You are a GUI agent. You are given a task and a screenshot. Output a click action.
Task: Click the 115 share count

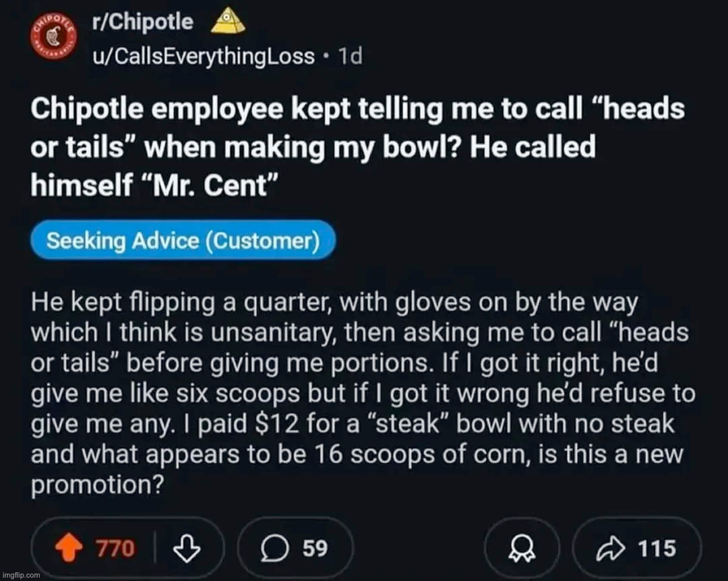[657, 549]
